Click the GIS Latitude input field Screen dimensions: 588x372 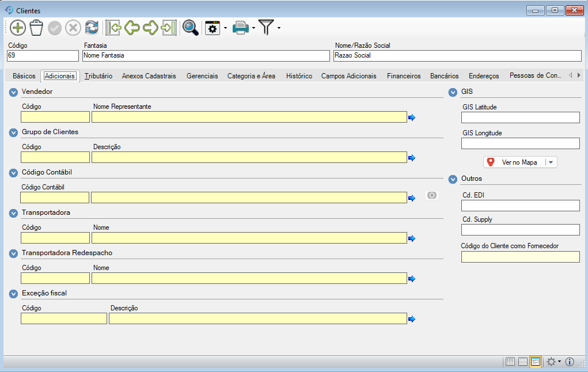point(520,117)
